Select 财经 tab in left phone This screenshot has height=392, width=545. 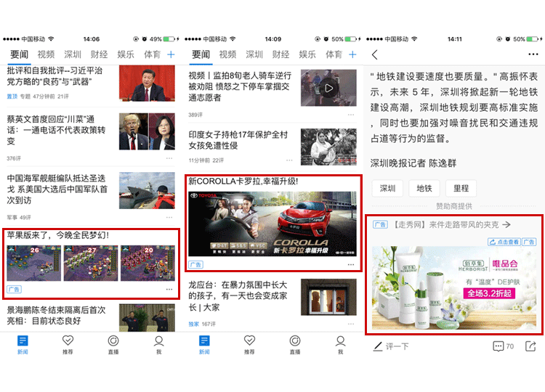(x=99, y=54)
